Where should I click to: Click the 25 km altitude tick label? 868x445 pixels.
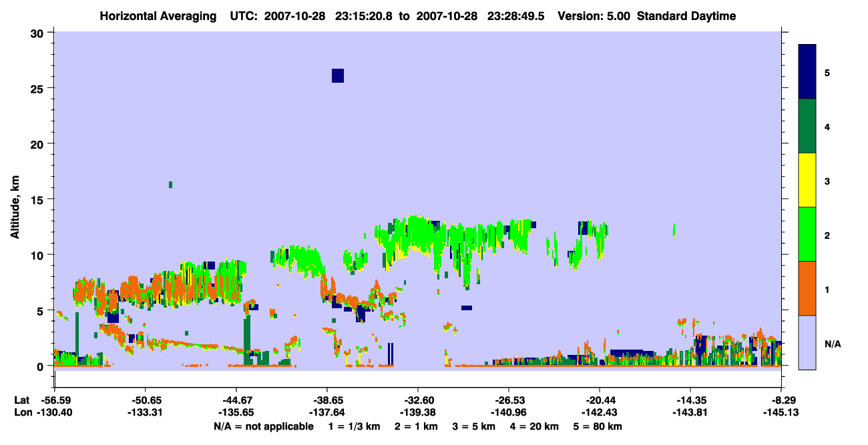pyautogui.click(x=37, y=88)
